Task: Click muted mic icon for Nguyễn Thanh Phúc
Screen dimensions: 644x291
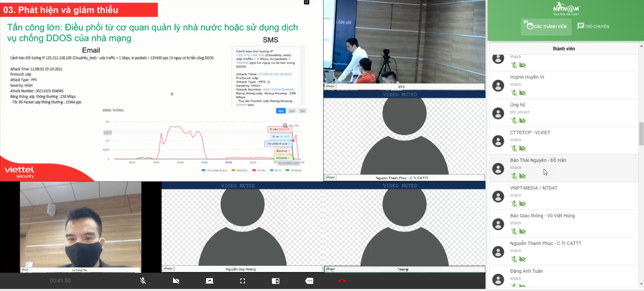Action: [514, 260]
